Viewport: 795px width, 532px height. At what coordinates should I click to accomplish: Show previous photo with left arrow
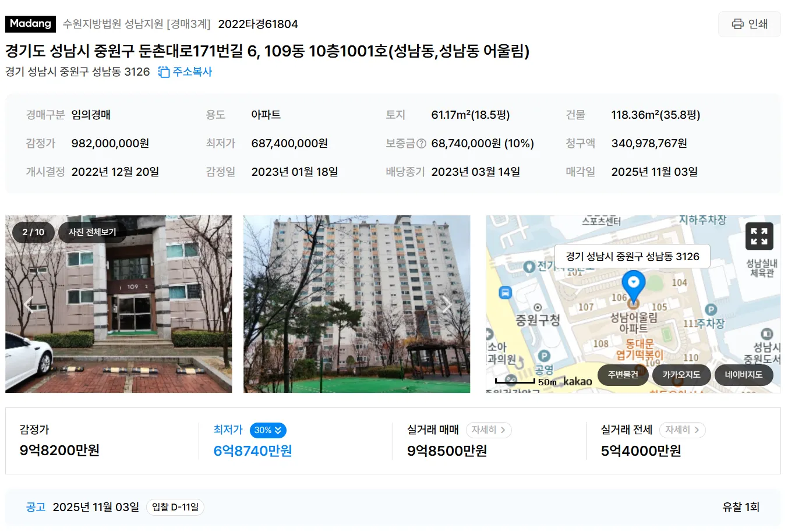click(x=29, y=304)
